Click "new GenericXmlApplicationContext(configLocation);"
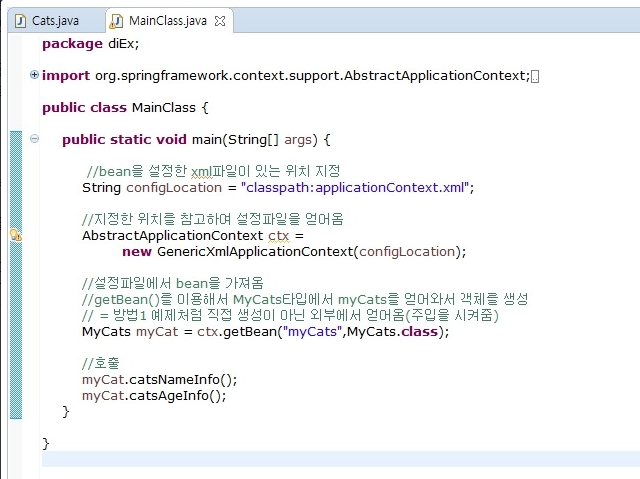This screenshot has width=640, height=479. click(x=294, y=252)
